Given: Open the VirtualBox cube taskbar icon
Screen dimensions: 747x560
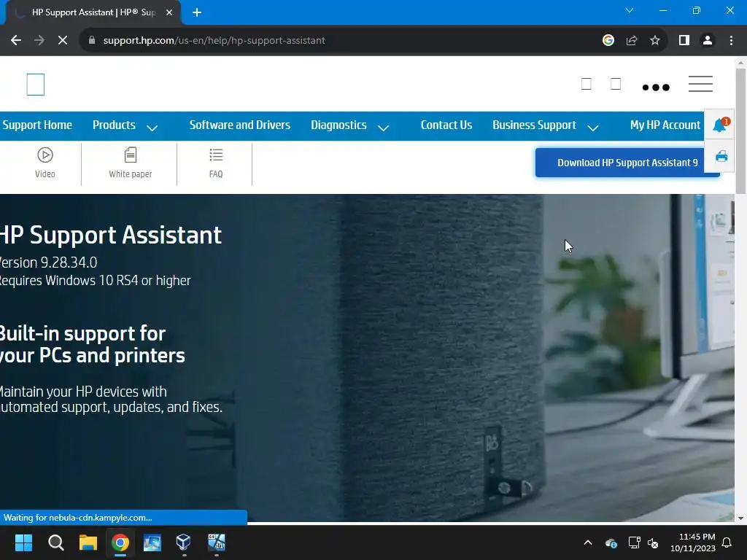Looking at the screenshot, I should [x=183, y=542].
